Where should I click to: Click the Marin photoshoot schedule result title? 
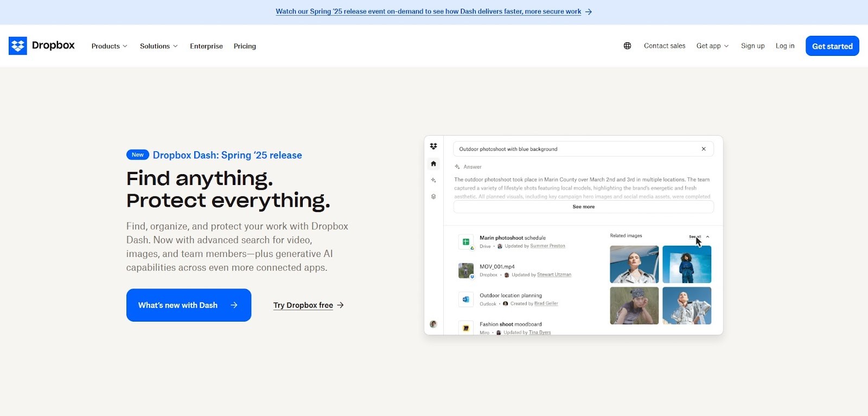[513, 238]
